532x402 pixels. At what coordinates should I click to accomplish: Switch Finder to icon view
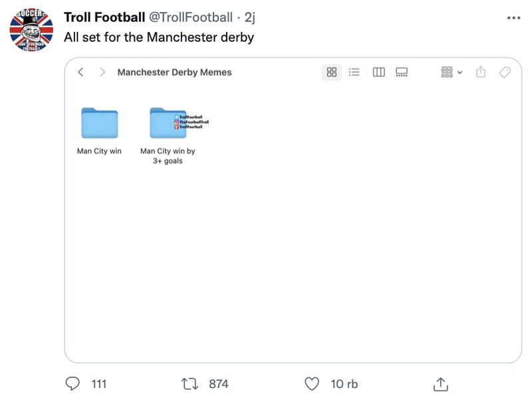coord(332,72)
